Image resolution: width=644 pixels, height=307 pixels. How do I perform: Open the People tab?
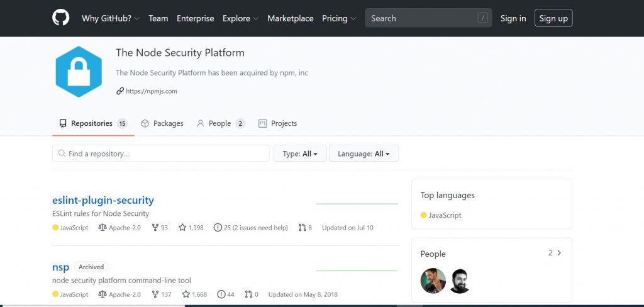coord(221,123)
